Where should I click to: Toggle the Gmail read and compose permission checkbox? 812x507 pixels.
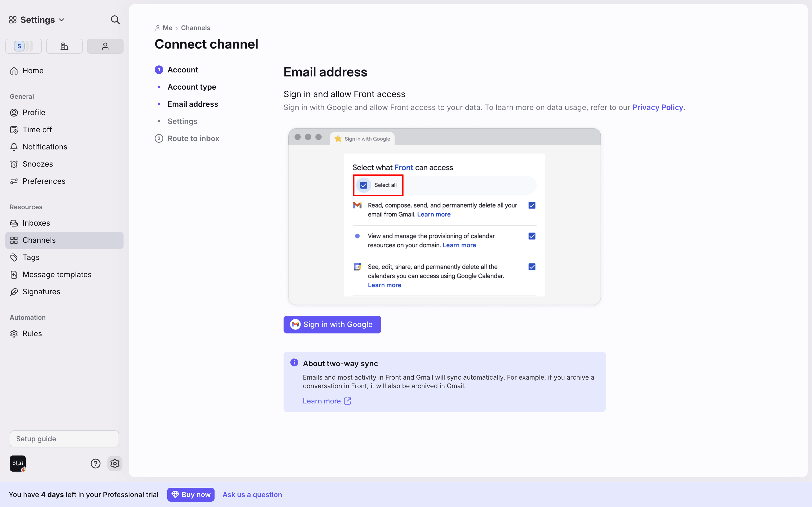tap(532, 205)
